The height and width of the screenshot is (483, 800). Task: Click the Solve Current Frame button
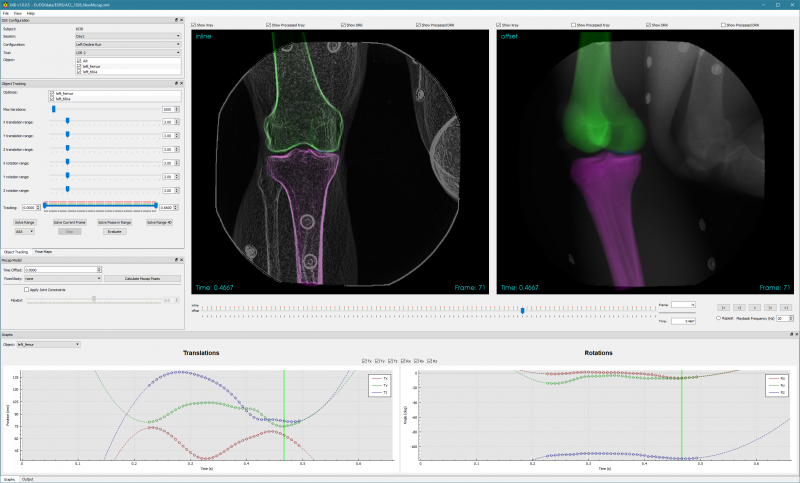69,222
